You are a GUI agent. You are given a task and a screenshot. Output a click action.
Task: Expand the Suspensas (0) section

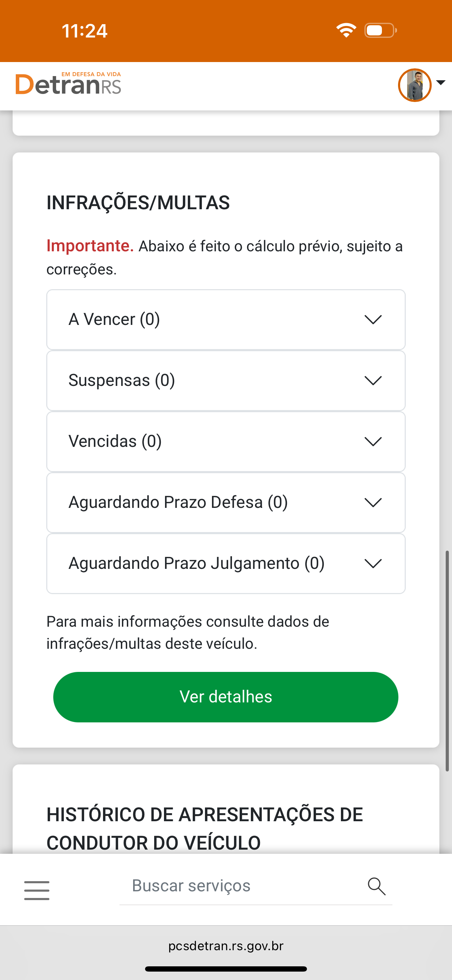226,380
